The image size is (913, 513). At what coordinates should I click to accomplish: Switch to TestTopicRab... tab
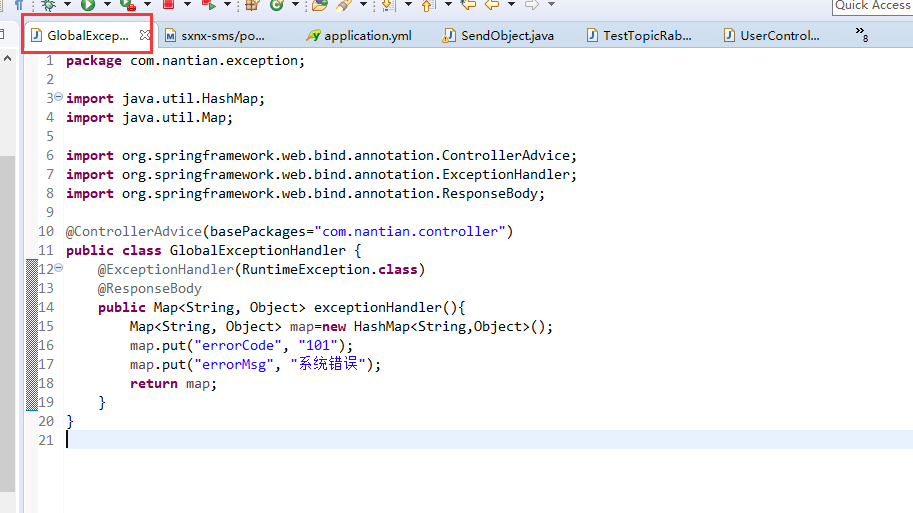coord(640,36)
